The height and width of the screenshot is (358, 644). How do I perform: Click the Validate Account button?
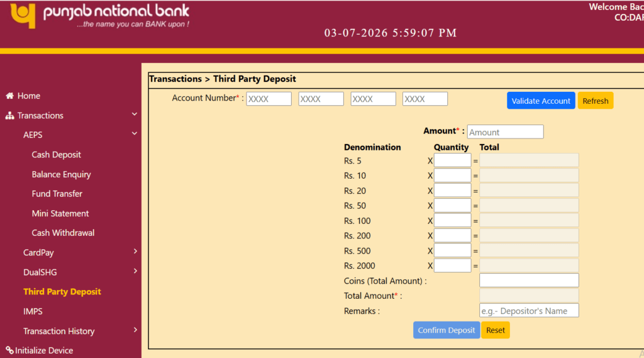pyautogui.click(x=541, y=101)
